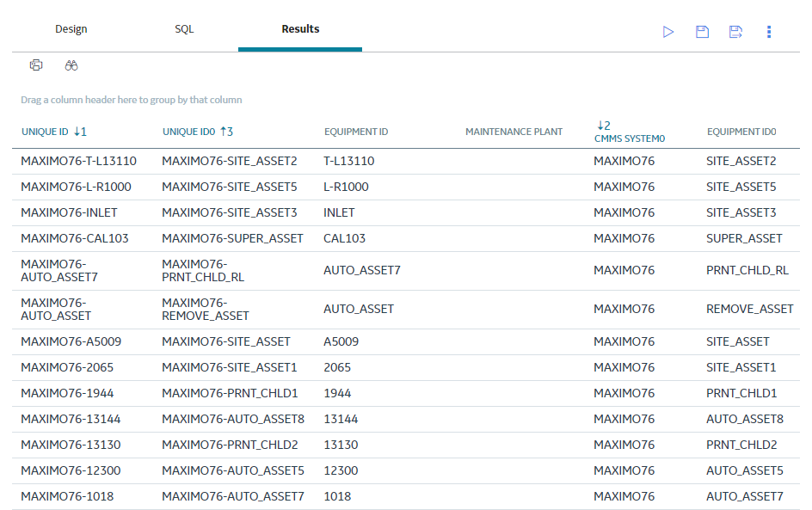Select cell MAXIMO76-12300

(x=71, y=471)
